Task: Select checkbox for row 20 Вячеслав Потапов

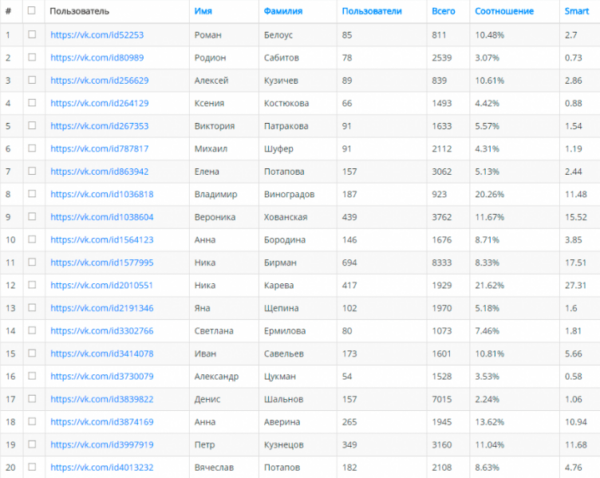Action: pyautogui.click(x=32, y=467)
